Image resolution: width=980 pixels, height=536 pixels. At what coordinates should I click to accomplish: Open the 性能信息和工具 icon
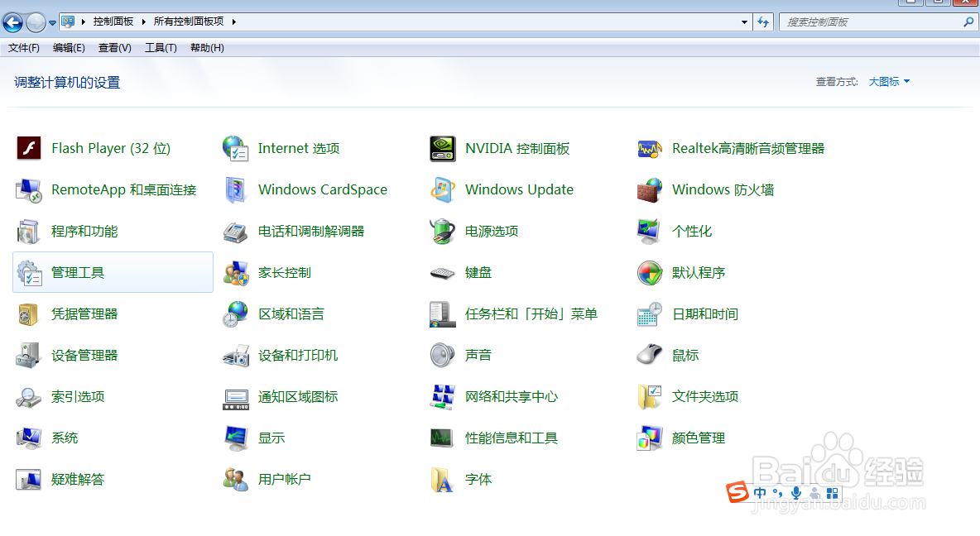pos(443,438)
